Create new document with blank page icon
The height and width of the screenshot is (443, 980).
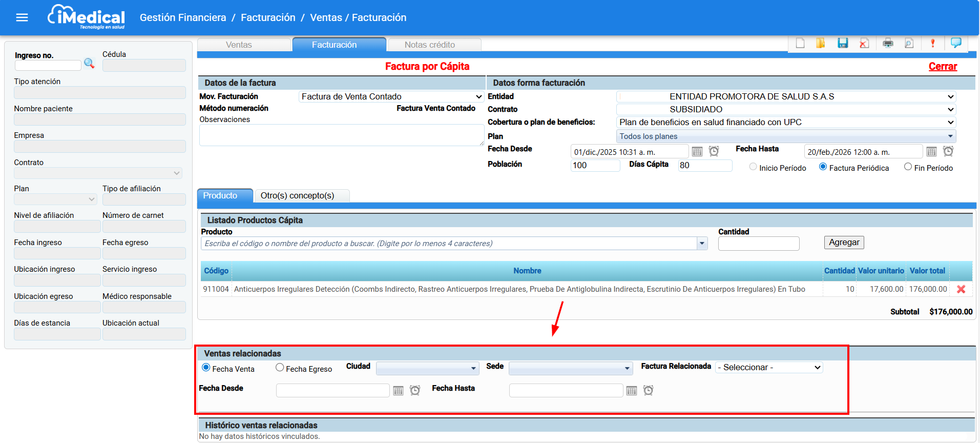click(800, 44)
